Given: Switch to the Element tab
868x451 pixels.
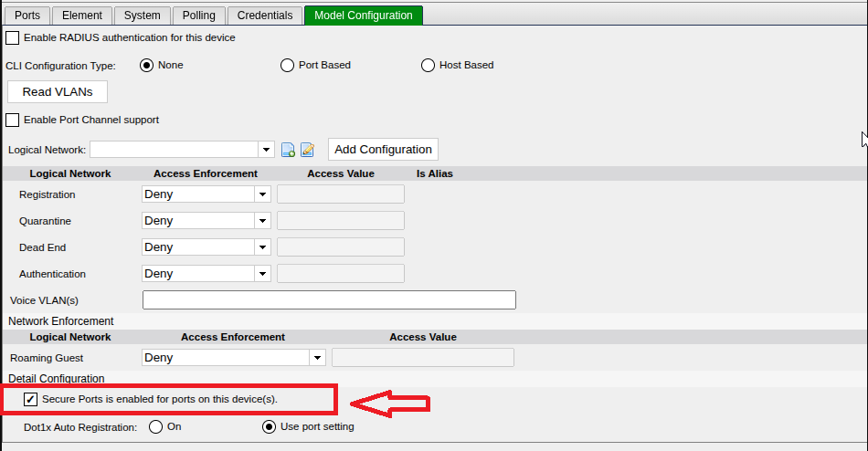Looking at the screenshot, I should (x=82, y=16).
